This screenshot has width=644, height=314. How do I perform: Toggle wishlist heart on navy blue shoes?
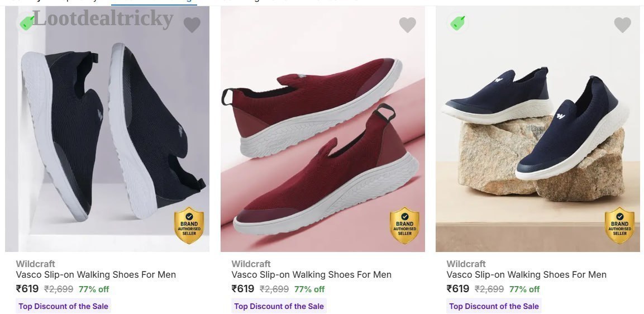[623, 25]
